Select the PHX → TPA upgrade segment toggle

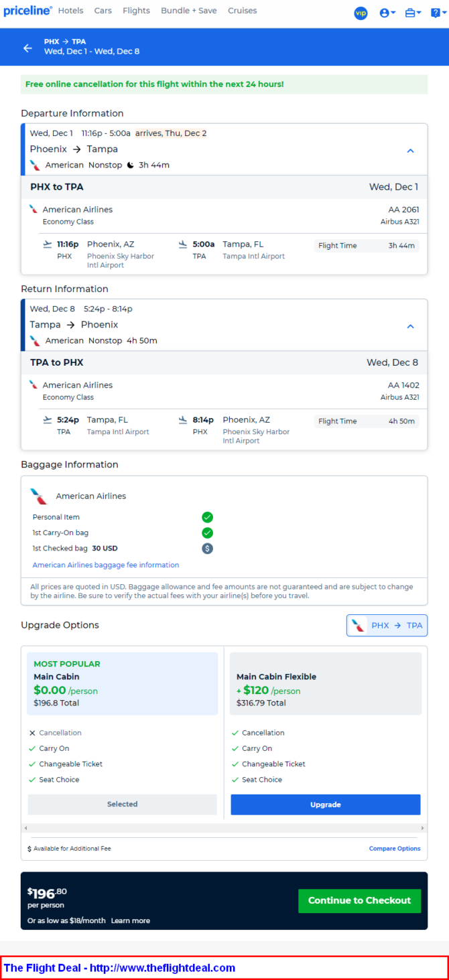(x=387, y=626)
